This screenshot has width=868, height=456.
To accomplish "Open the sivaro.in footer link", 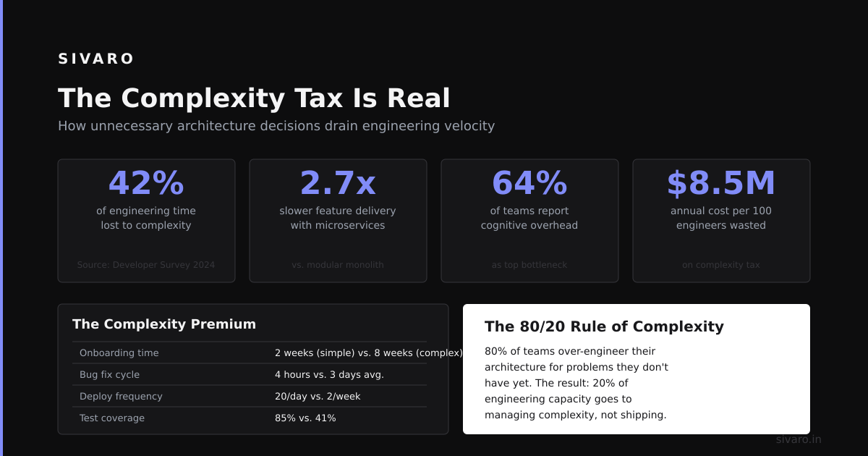I will pos(799,439).
